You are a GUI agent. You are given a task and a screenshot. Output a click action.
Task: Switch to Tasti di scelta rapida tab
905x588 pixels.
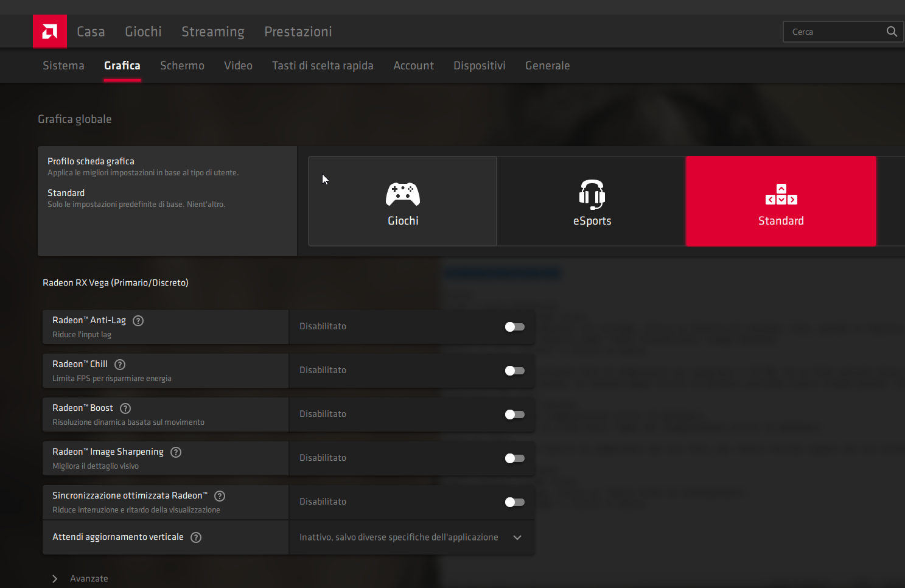[x=323, y=66]
